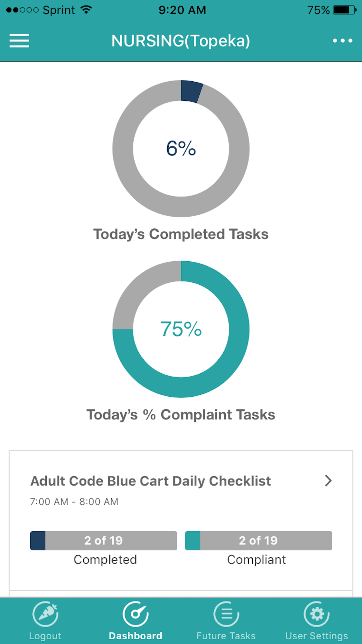362x644 pixels.
Task: Tap the 2 of 19 Compliant progress bar
Action: pos(259,540)
